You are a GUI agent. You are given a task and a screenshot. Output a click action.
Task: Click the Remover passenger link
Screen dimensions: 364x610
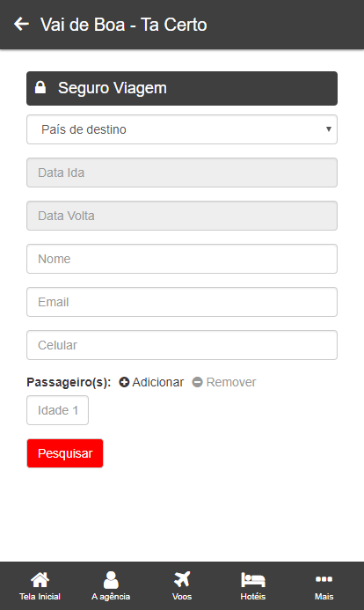[224, 382]
